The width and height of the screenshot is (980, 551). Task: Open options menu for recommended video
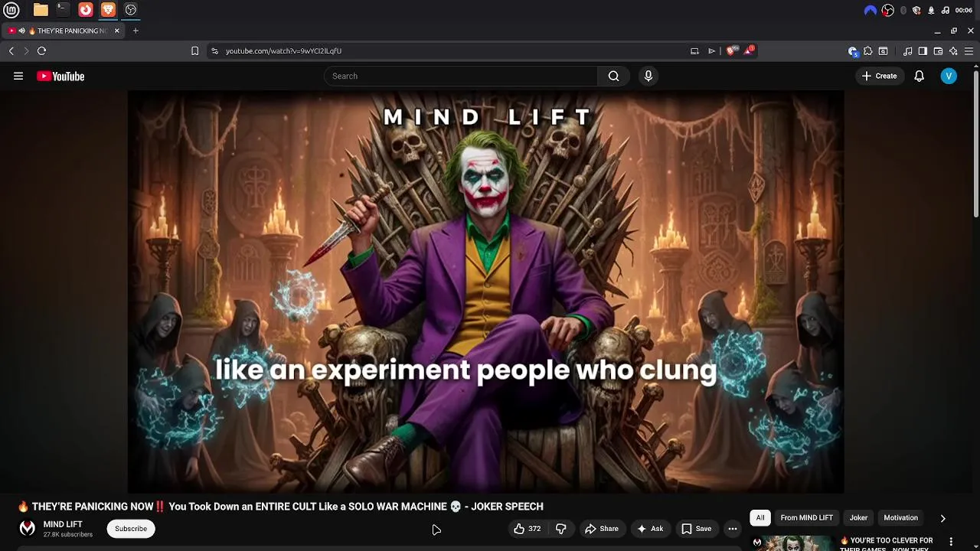click(951, 542)
